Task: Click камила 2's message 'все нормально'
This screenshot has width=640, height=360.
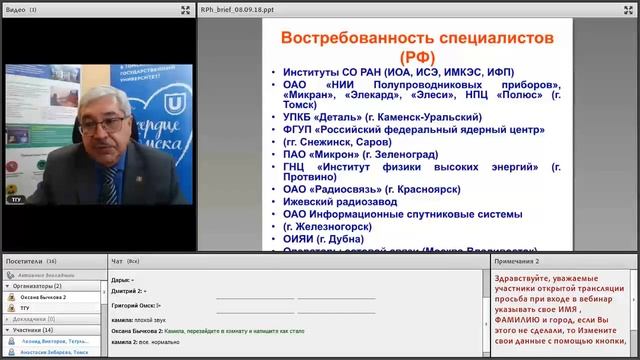Action: coord(145,342)
